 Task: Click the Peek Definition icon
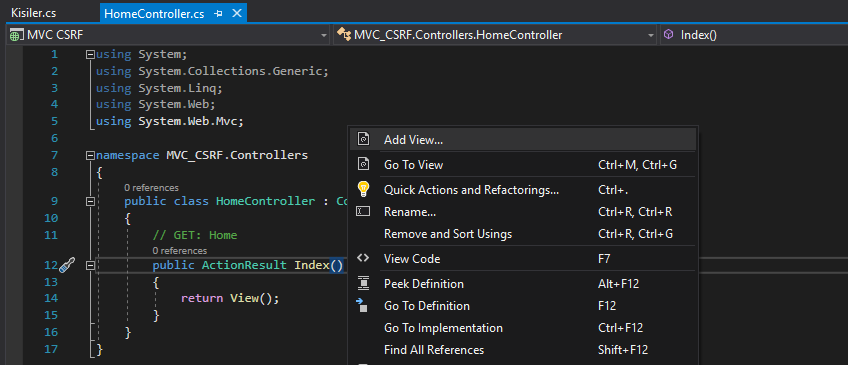click(x=363, y=283)
